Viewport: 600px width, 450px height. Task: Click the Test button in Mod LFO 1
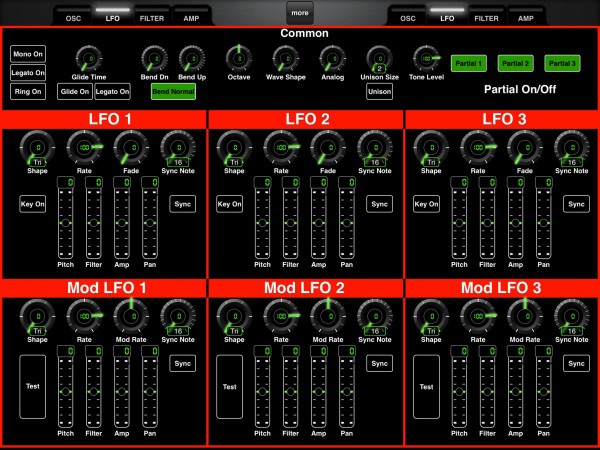coord(33,386)
